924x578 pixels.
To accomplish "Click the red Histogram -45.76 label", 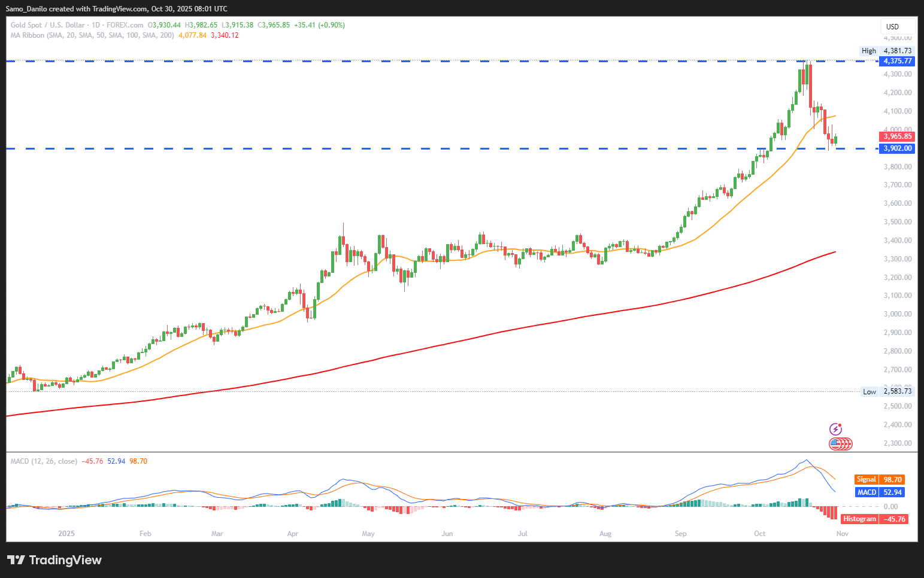I will [x=874, y=519].
